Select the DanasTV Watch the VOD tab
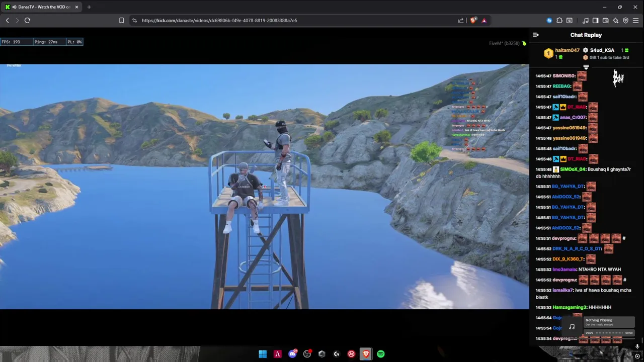This screenshot has width=644, height=362. click(x=41, y=7)
